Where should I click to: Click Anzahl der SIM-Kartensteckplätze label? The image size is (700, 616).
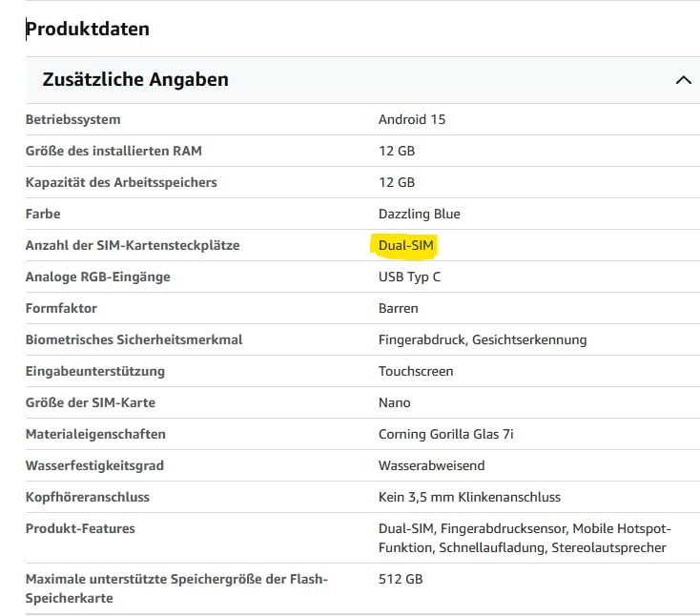[133, 245]
